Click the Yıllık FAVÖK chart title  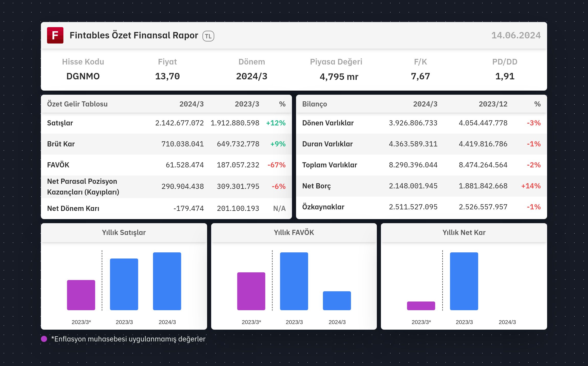pos(294,233)
